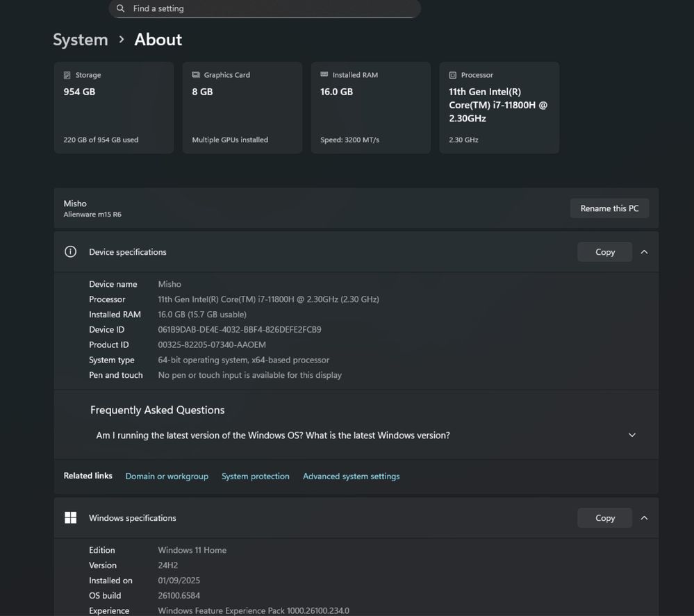The height and width of the screenshot is (616, 694).
Task: Open the Installed RAM 16.0 GB card
Action: tap(370, 108)
